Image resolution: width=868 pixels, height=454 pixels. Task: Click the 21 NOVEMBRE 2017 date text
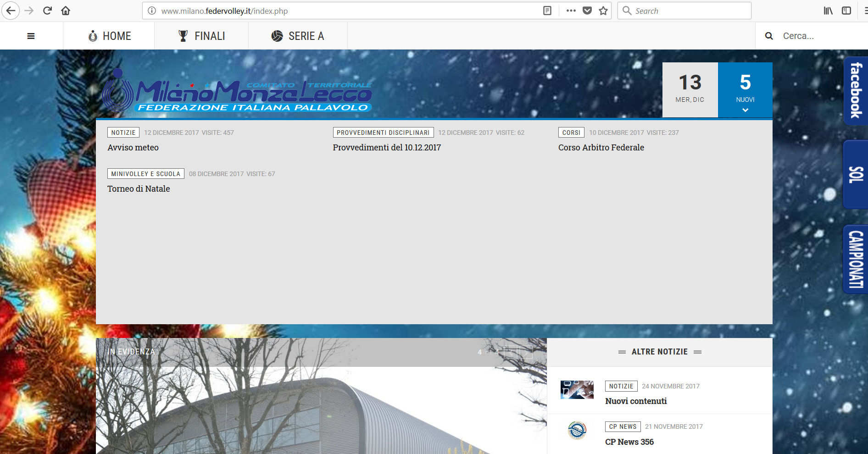tap(674, 426)
